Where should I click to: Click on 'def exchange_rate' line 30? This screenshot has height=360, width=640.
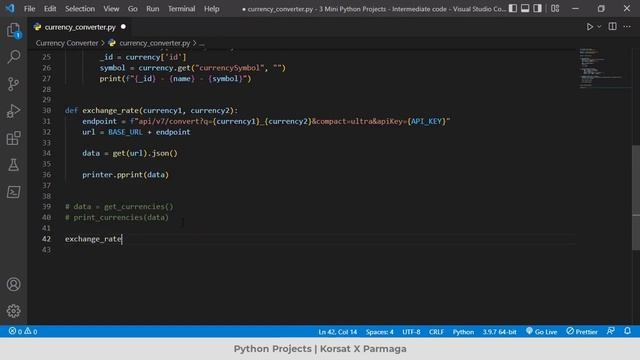(151, 111)
